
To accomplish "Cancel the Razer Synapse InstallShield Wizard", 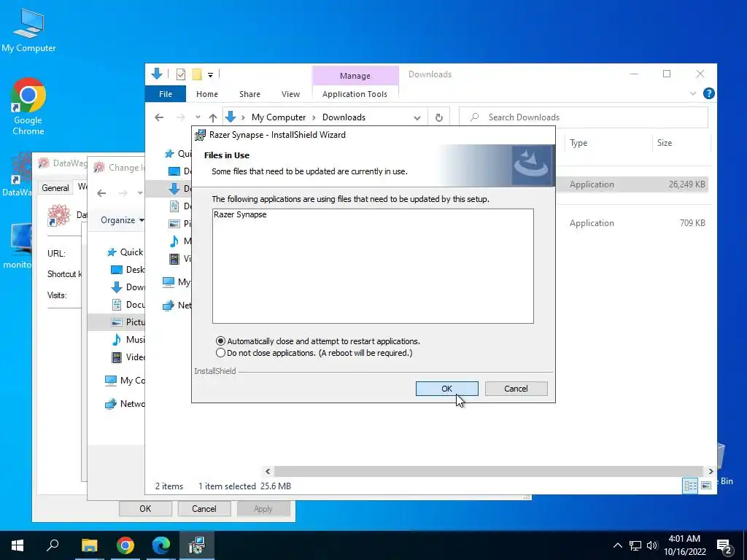I will [x=516, y=389].
